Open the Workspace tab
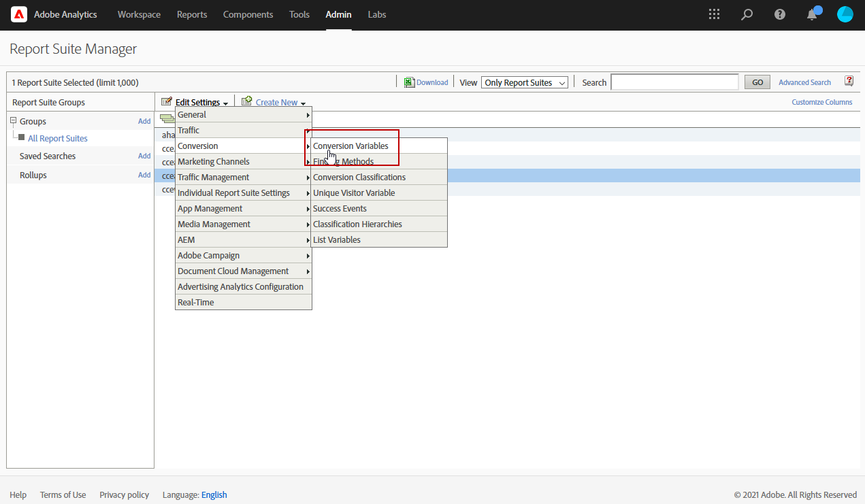 [x=139, y=14]
